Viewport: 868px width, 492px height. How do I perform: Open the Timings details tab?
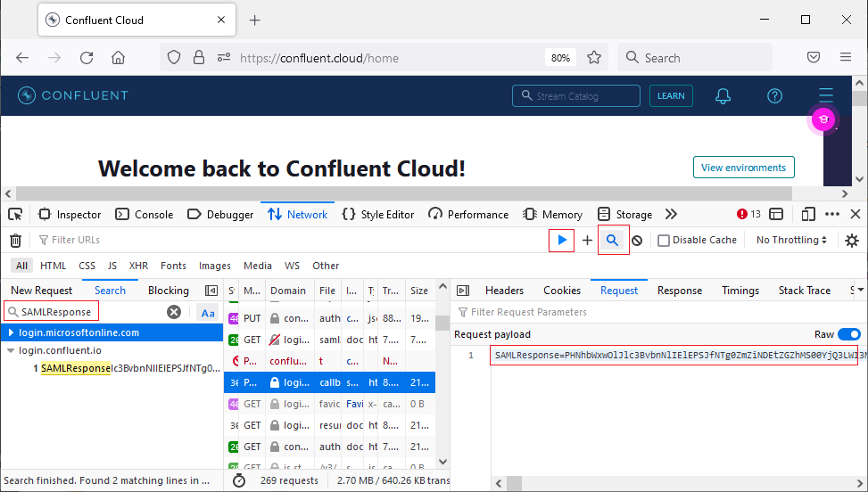(x=740, y=291)
